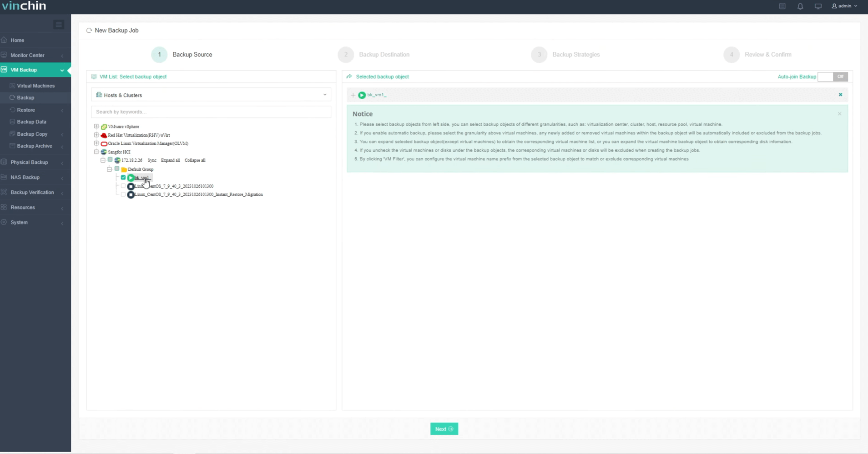Click the Default Group folder icon

coord(124,169)
